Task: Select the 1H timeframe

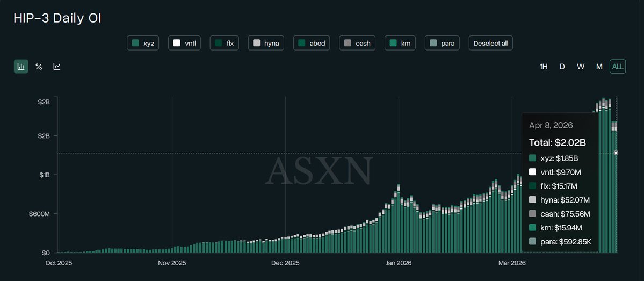Action: tap(544, 67)
